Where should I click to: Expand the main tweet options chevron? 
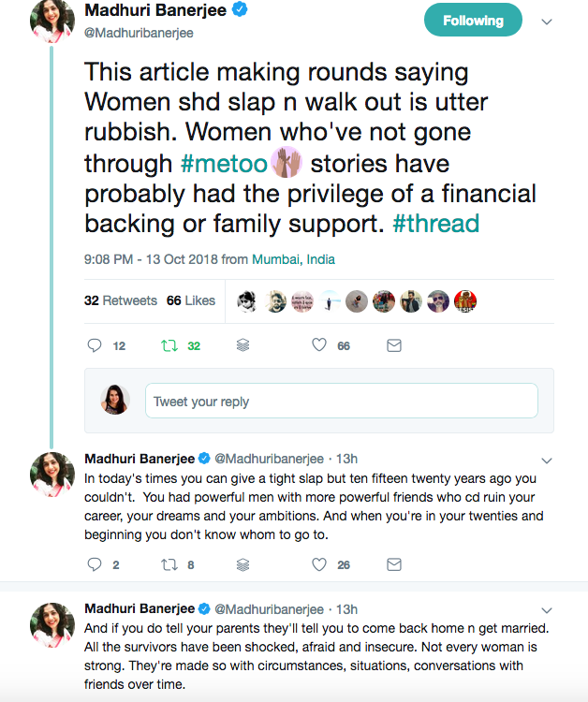point(548,22)
